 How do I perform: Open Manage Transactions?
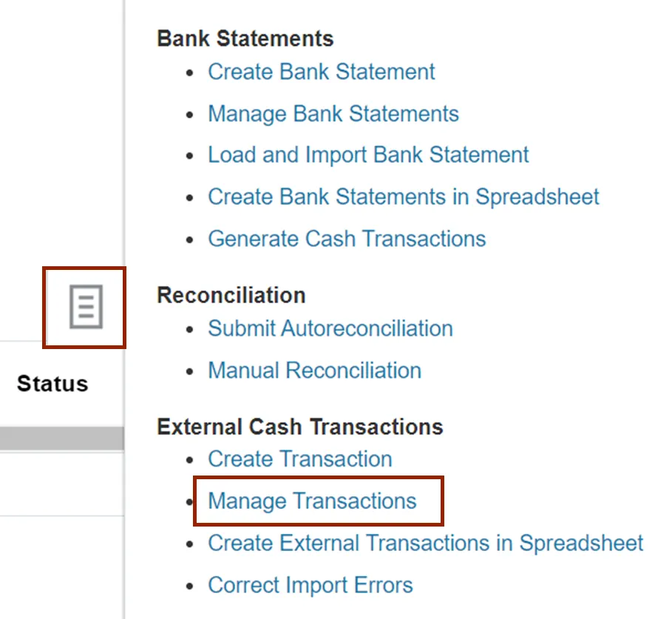tap(312, 501)
